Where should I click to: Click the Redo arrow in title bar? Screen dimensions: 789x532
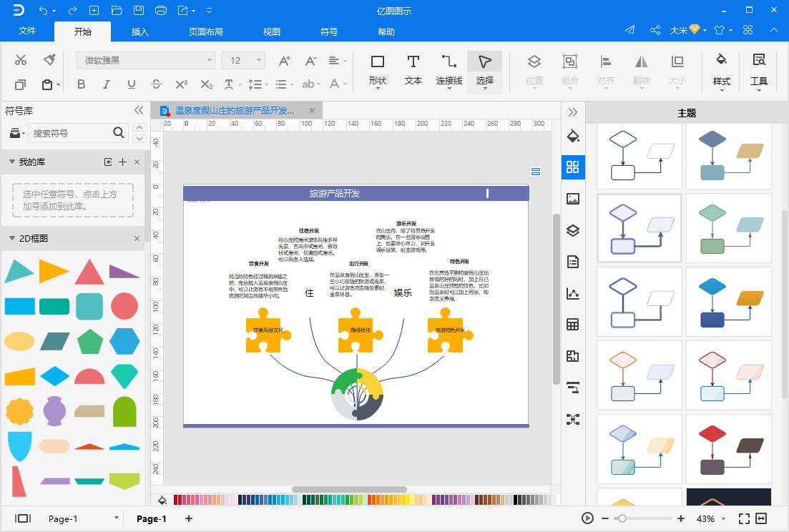point(72,10)
